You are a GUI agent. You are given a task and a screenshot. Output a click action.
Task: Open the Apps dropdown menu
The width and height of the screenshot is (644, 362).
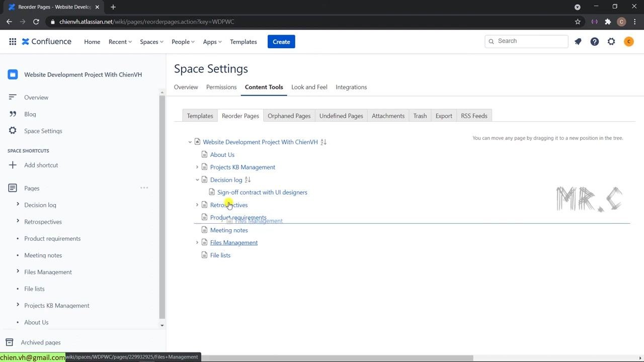212,42
